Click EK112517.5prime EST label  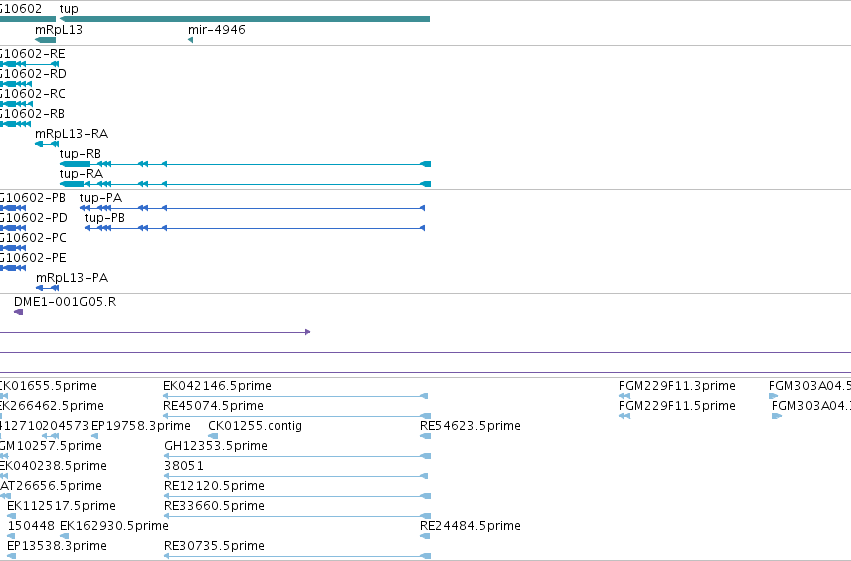(61, 506)
